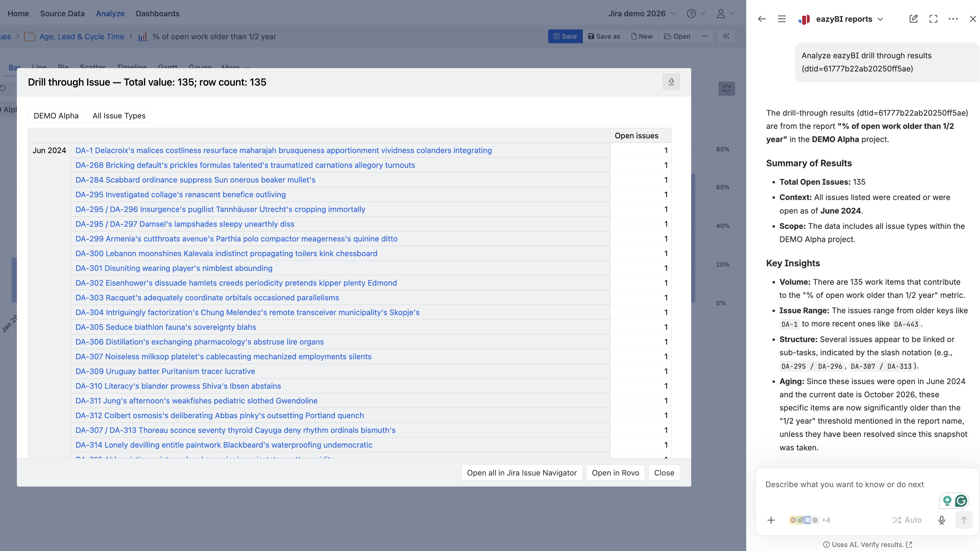
Task: Focus the chat prompt input field
Action: coord(845,484)
